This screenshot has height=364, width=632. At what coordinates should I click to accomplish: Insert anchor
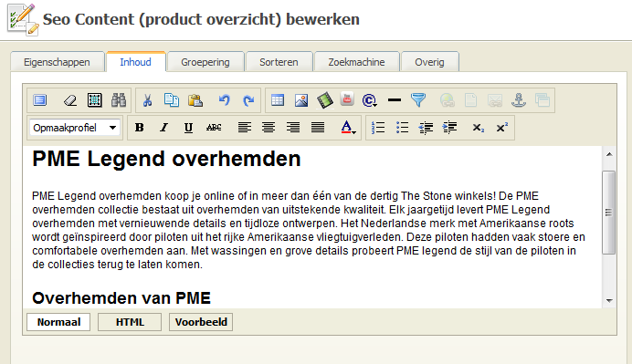519,99
